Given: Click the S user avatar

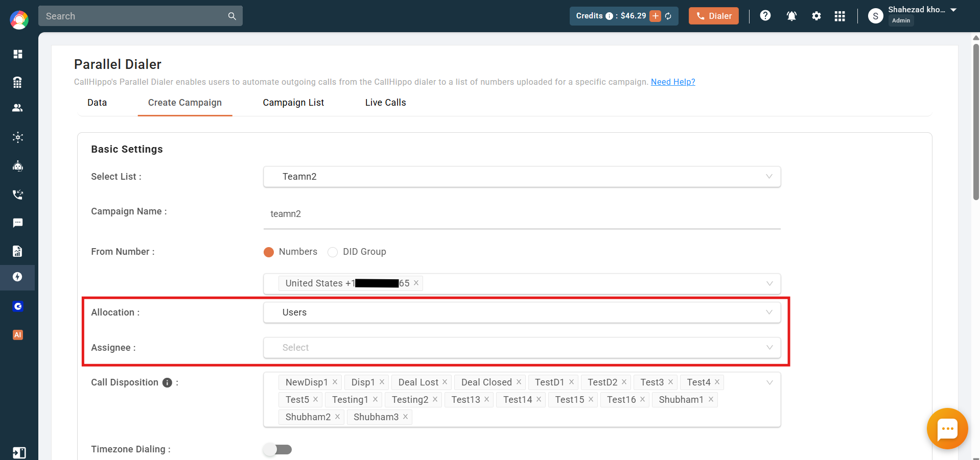Looking at the screenshot, I should (875, 16).
